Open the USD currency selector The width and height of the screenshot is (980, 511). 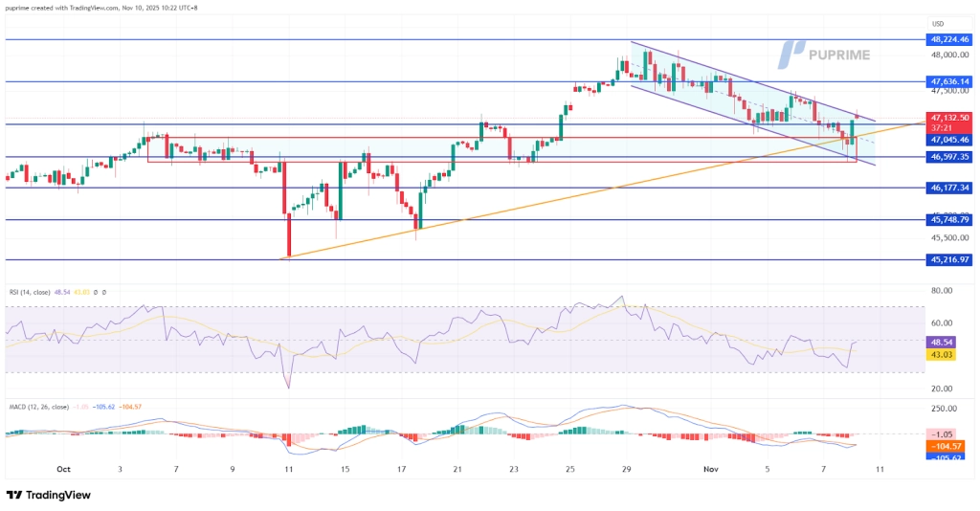point(938,23)
